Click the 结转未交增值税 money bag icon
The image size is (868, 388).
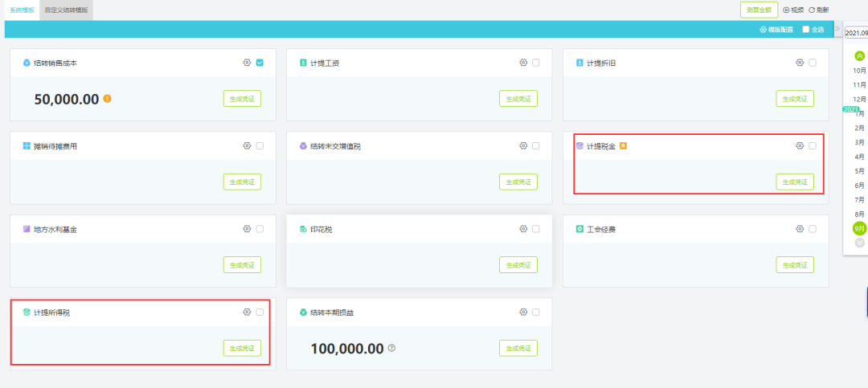pos(303,146)
